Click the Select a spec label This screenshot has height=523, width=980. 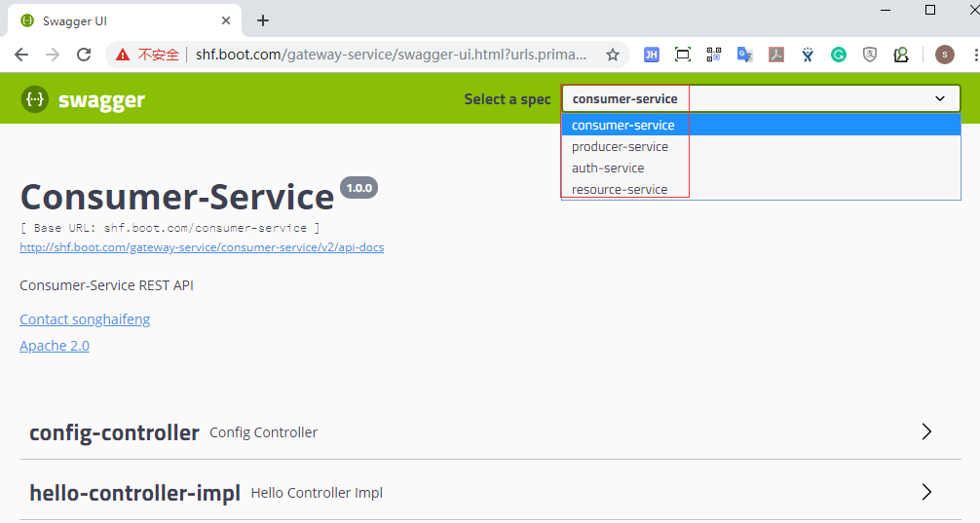coord(508,99)
